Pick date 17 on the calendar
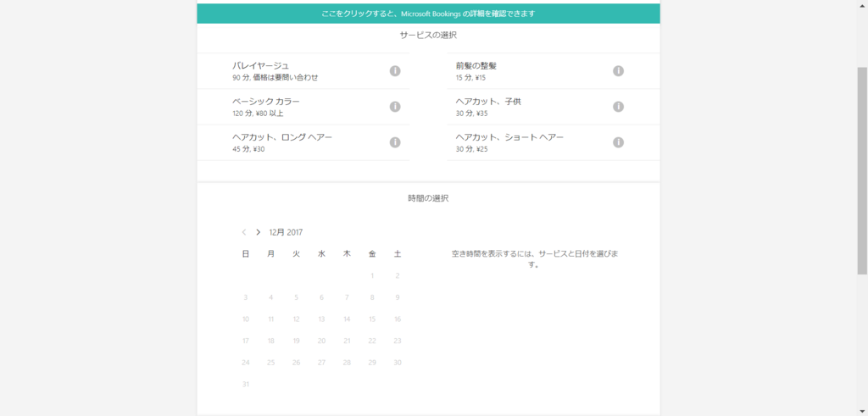Screen dimensions: 868x416 246,341
